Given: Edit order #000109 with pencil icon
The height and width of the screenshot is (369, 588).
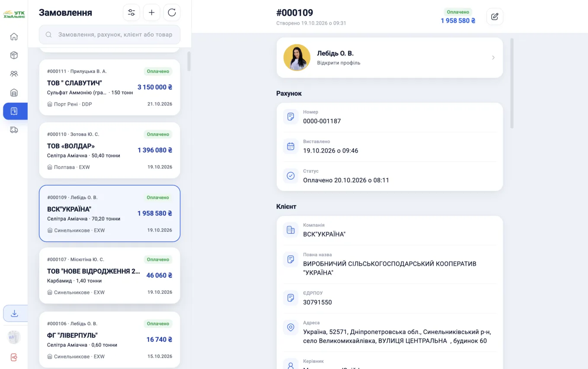Looking at the screenshot, I should click(x=495, y=16).
